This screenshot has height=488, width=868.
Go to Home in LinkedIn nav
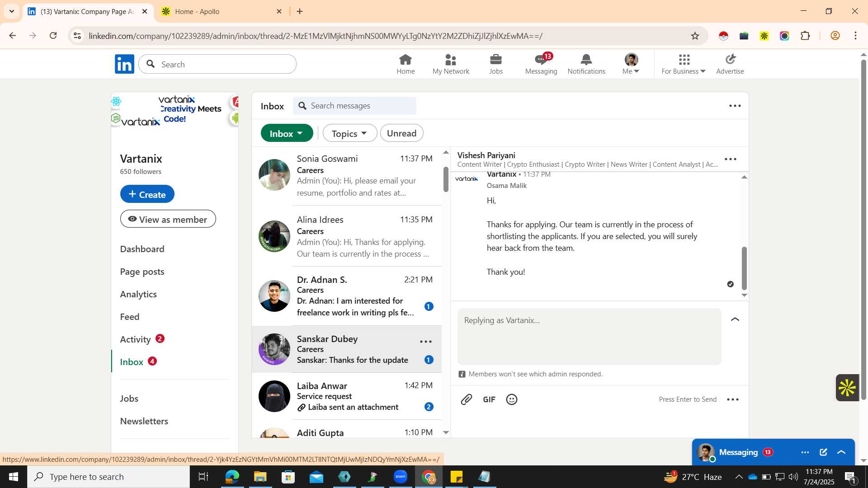pyautogui.click(x=406, y=64)
